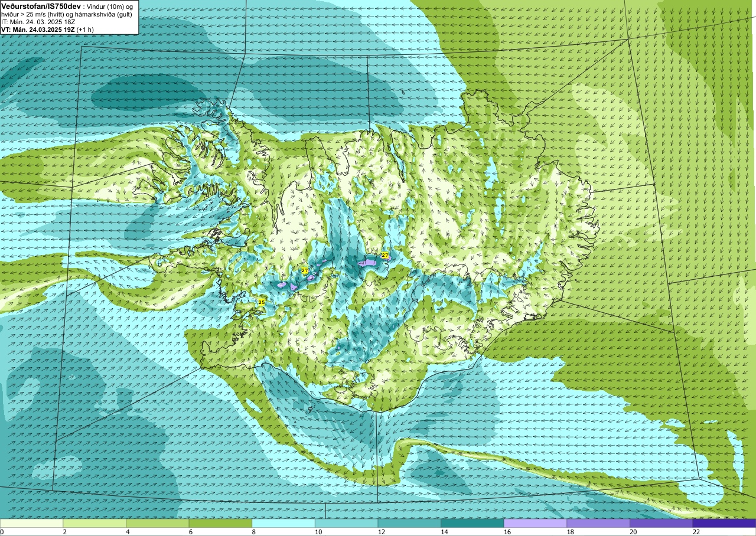The height and width of the screenshot is (536, 756).
Task: Click the yellow '25' gust label
Action: coord(262,302)
